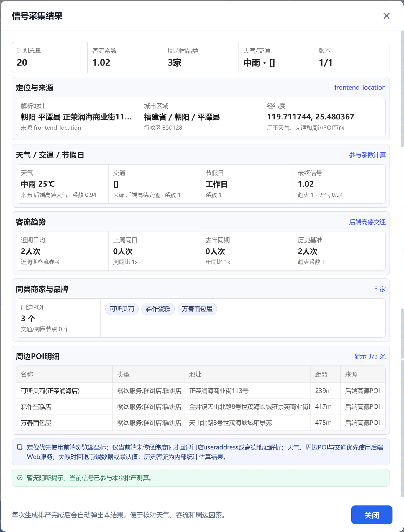
Task: Select the 可斯贝莉(正荣润海店) table row
Action: pos(201,391)
